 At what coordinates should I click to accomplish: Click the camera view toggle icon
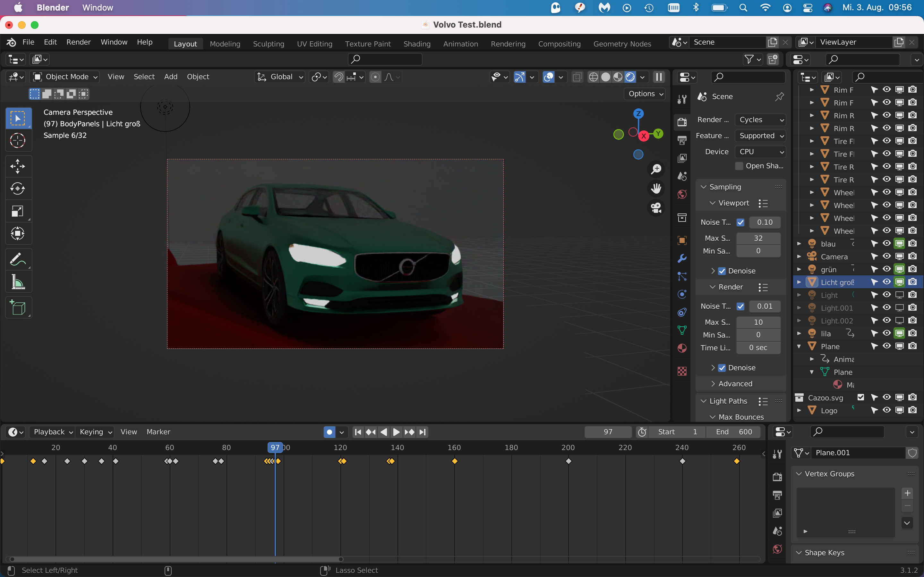(656, 208)
